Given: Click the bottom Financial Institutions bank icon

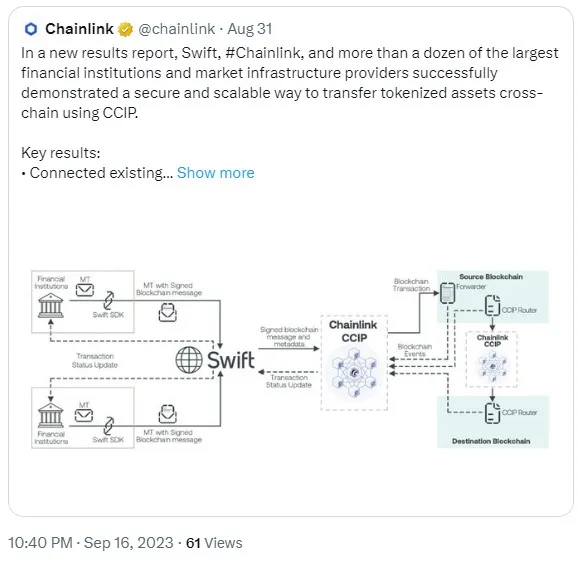Looking at the screenshot, I should click(51, 415).
